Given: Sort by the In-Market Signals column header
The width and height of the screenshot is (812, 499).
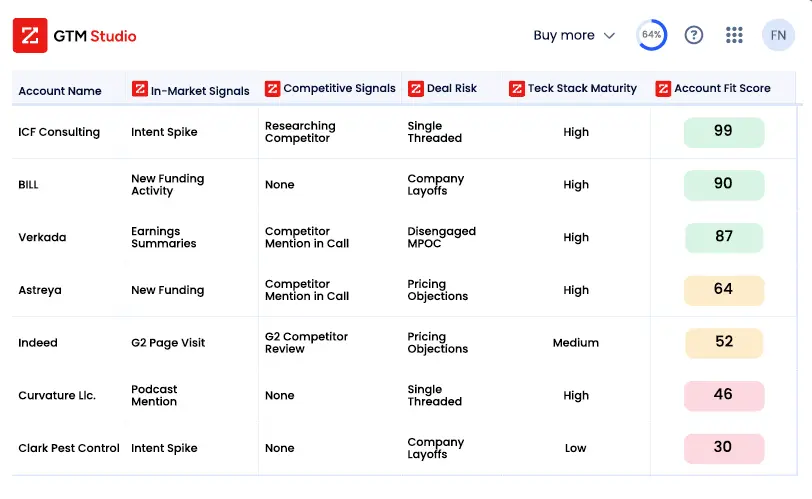Looking at the screenshot, I should (x=200, y=91).
